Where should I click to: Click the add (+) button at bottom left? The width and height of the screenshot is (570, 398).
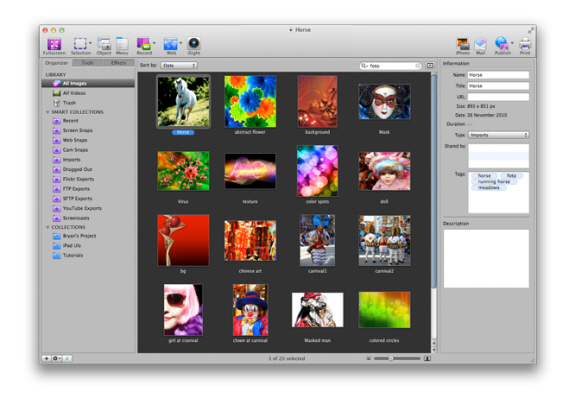(x=46, y=358)
